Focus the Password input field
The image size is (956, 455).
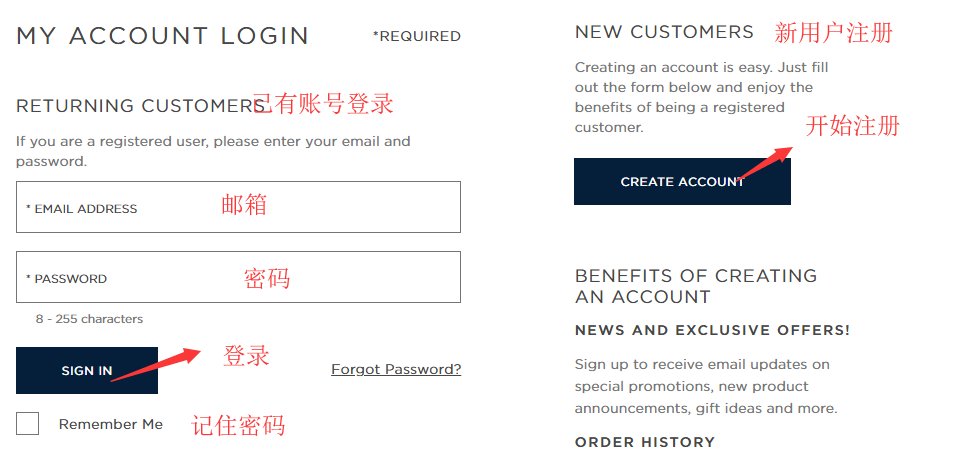(x=238, y=277)
